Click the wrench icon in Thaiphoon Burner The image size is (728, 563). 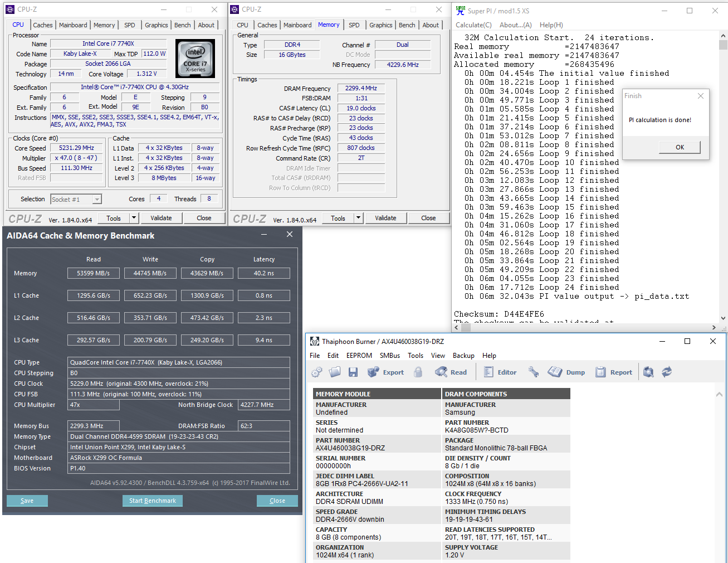tap(534, 372)
